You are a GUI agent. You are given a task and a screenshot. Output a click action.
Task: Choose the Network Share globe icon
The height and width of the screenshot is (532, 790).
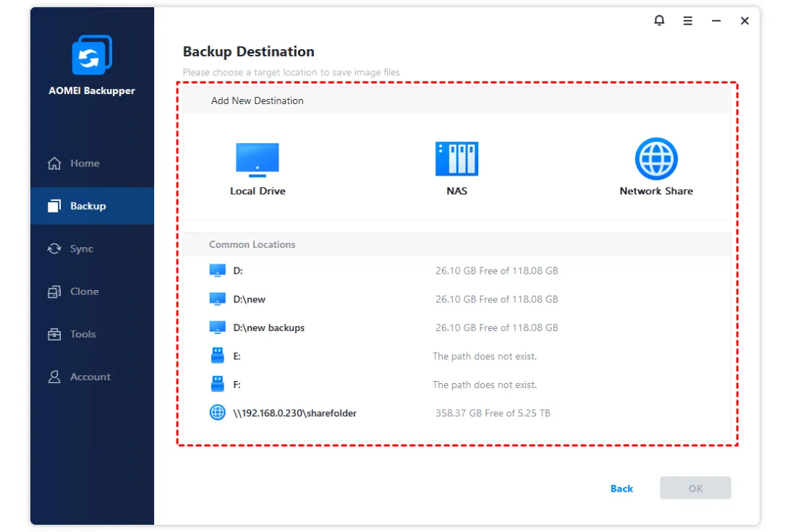click(655, 159)
